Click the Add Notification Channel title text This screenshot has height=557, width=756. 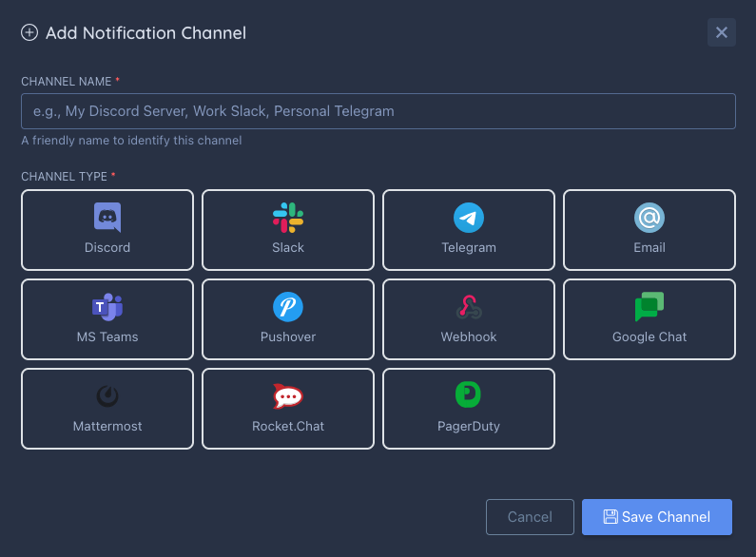coord(146,32)
